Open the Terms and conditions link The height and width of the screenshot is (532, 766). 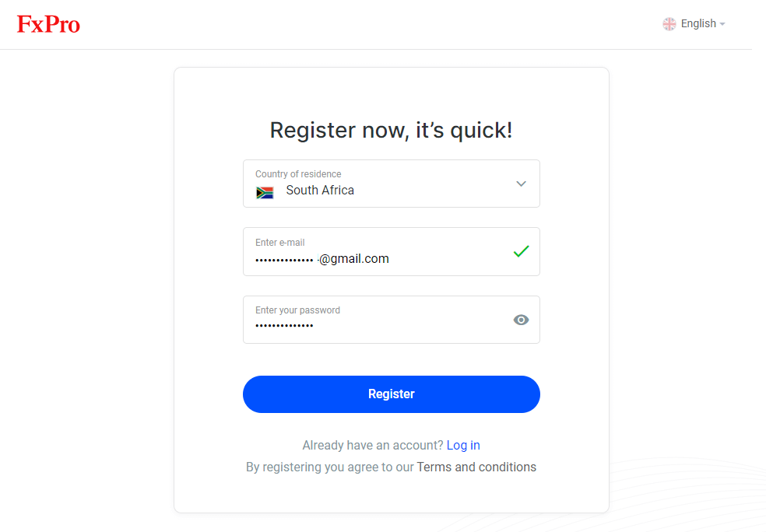[476, 467]
